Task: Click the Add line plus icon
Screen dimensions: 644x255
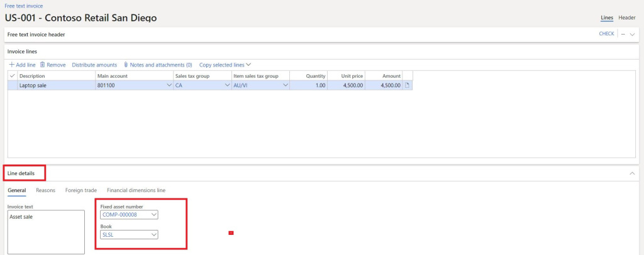Action: [x=11, y=65]
